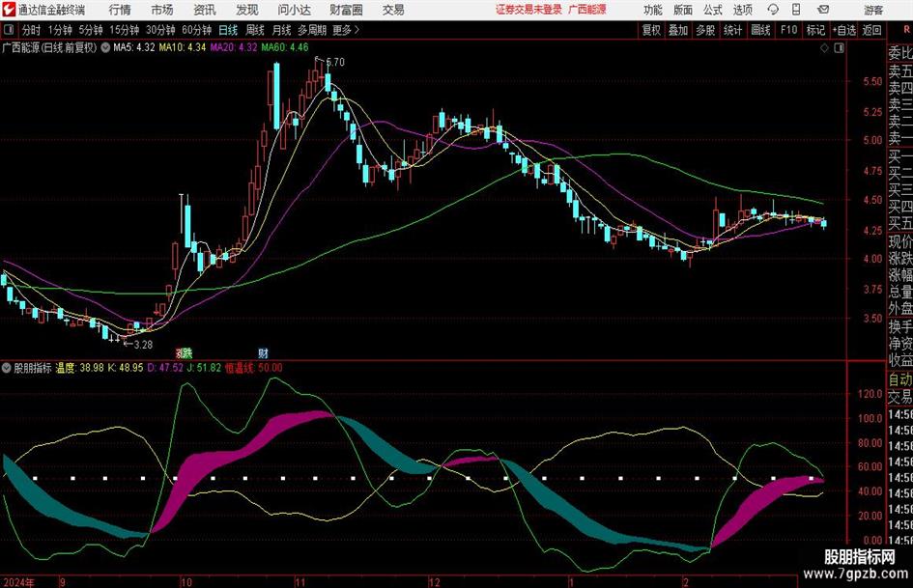This screenshot has height=588, width=913.
Task: Click the 恒温线 50.00 indicator value
Action: 254,368
